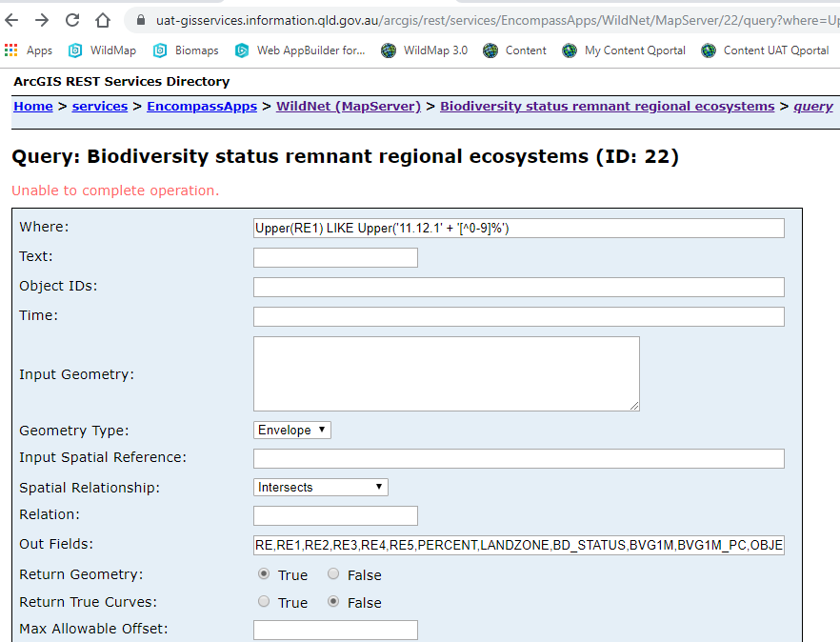Open Biodiversity status remnant regional ecosystems link
840x642 pixels.
click(608, 106)
